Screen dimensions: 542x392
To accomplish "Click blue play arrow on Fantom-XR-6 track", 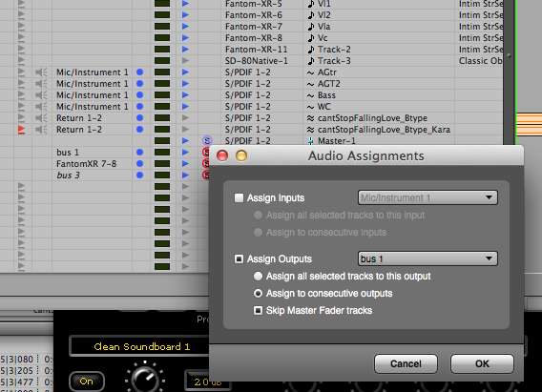I will [186, 15].
